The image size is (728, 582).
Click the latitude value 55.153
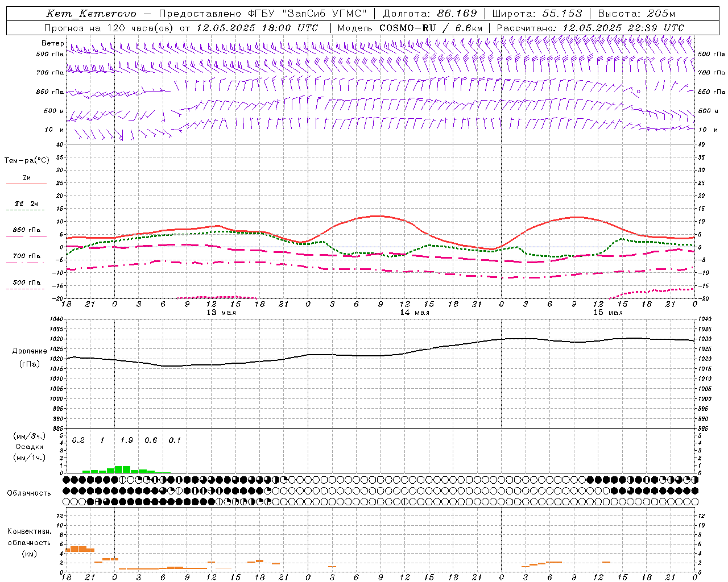(562, 14)
